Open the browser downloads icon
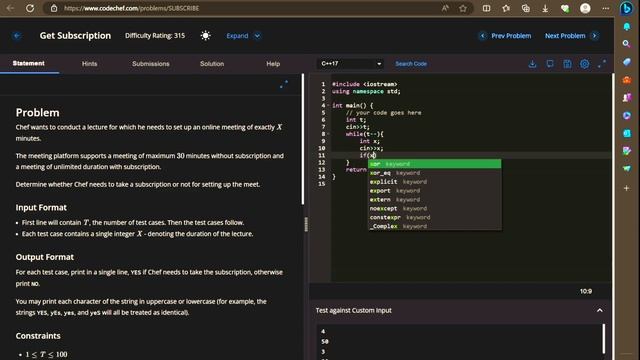 pos(545,8)
